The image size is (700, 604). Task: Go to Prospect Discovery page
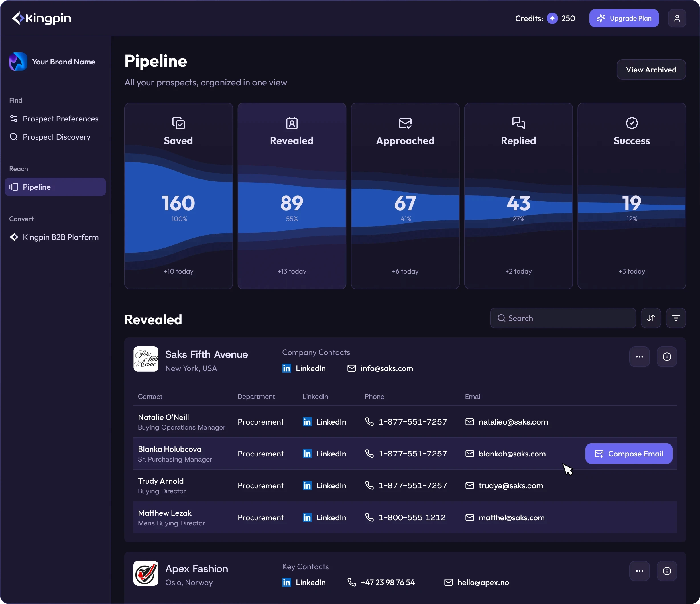coord(56,137)
